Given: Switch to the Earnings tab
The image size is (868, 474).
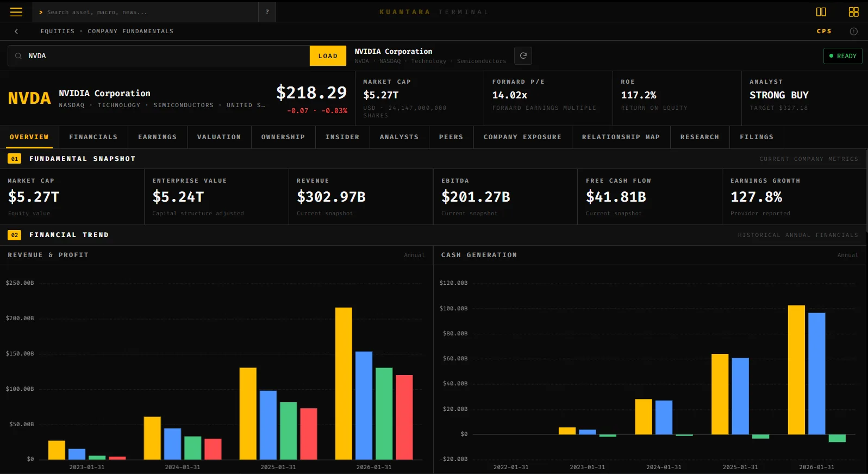Looking at the screenshot, I should [158, 137].
